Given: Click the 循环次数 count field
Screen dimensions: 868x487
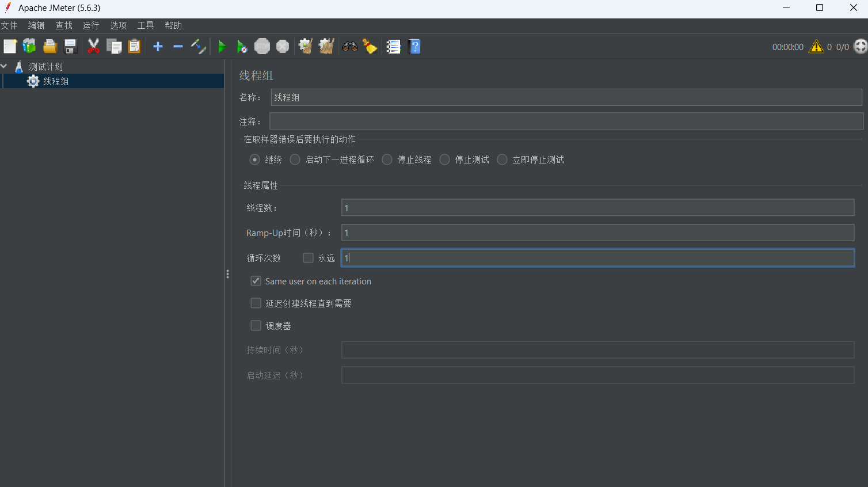Looking at the screenshot, I should [597, 258].
